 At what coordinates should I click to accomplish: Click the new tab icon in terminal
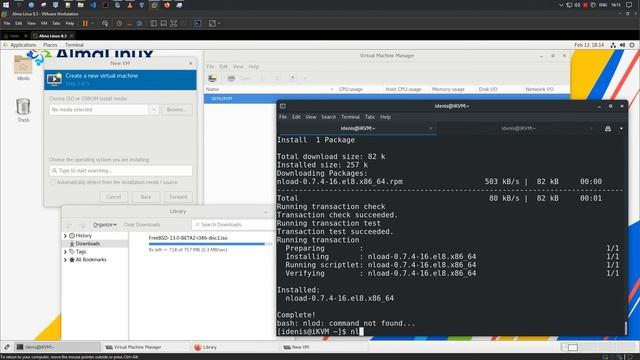pyautogui.click(x=608, y=128)
